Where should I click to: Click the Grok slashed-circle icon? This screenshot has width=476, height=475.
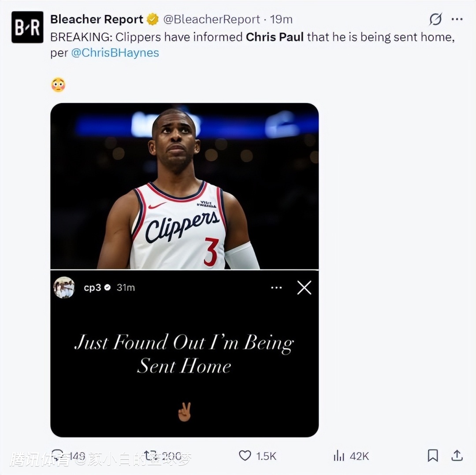pos(435,19)
